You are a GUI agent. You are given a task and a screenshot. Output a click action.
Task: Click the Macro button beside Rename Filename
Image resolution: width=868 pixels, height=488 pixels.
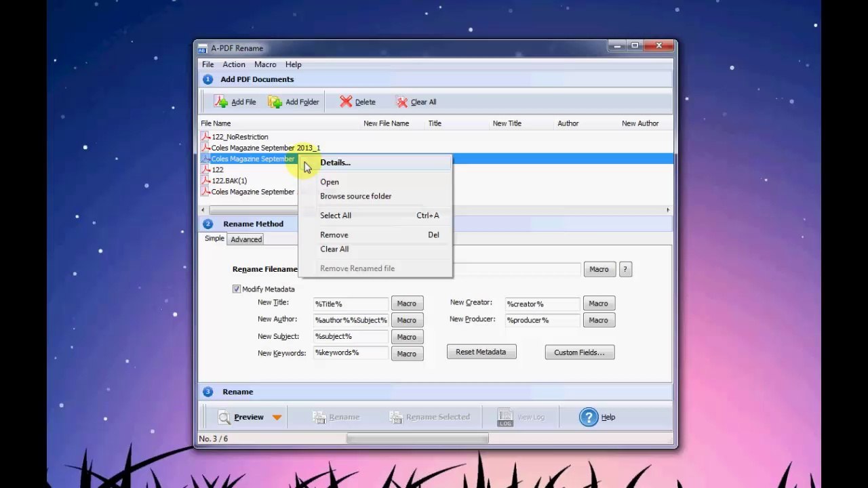[x=599, y=269]
